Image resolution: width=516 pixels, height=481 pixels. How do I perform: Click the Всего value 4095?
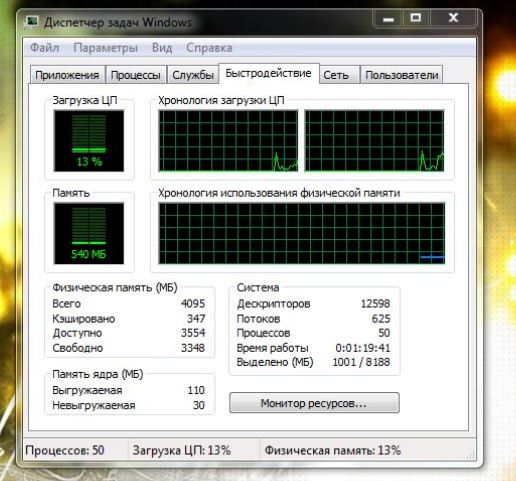(x=193, y=304)
